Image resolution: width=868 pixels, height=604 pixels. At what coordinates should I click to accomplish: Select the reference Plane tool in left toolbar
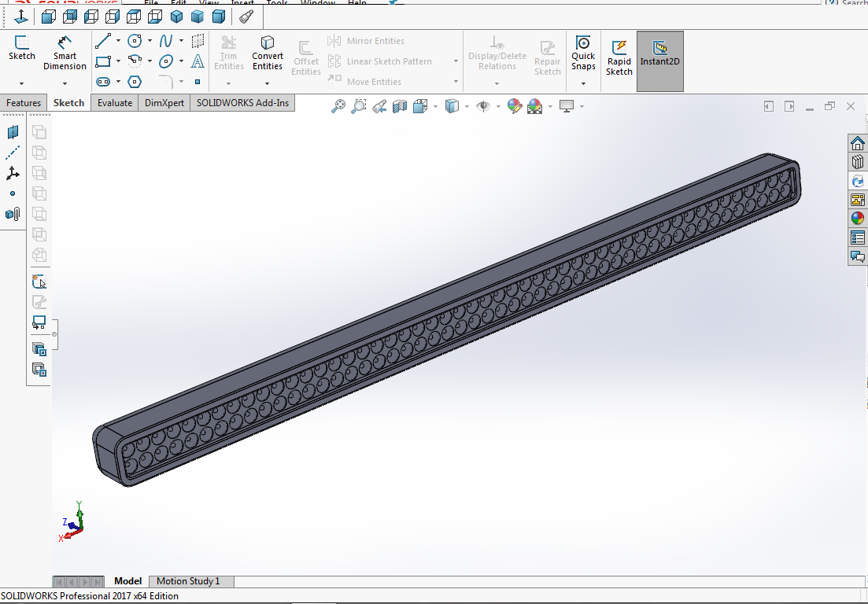coord(13,132)
